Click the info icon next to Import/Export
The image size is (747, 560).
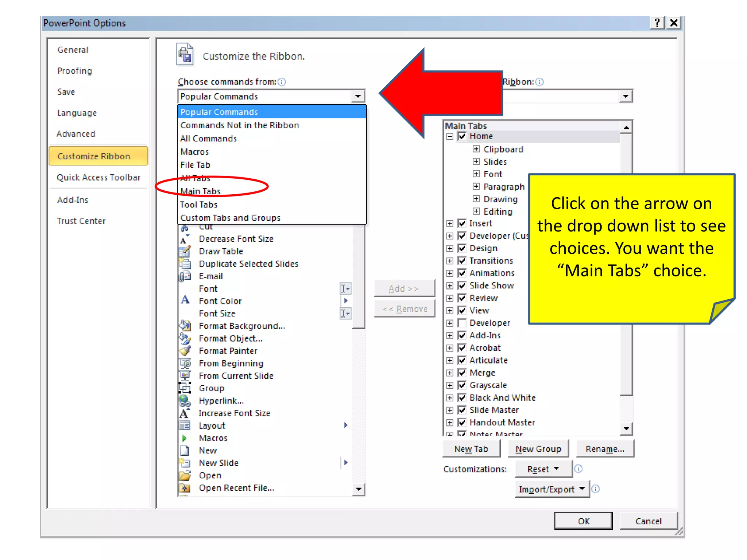[x=595, y=489]
